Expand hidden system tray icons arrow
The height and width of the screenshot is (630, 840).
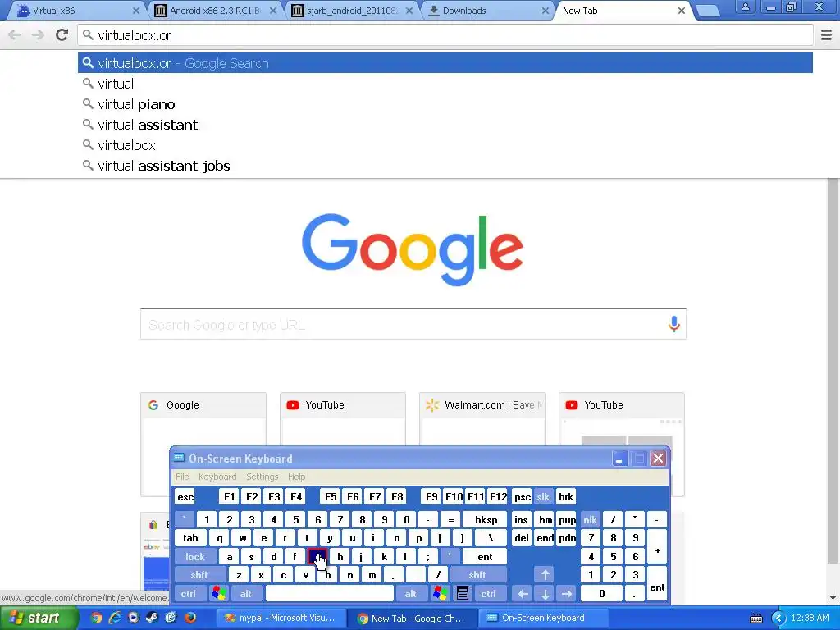point(778,619)
